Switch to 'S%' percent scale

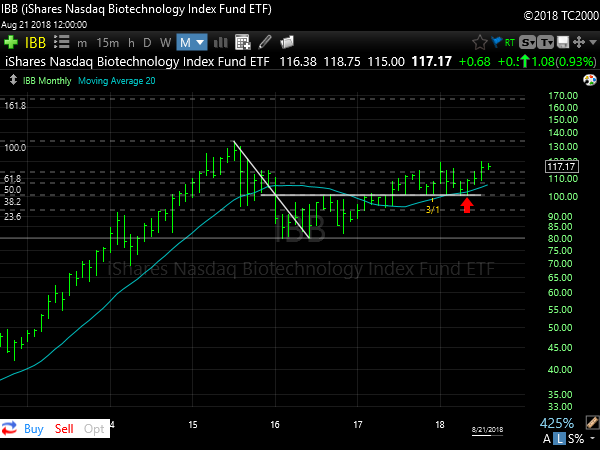click(x=576, y=439)
